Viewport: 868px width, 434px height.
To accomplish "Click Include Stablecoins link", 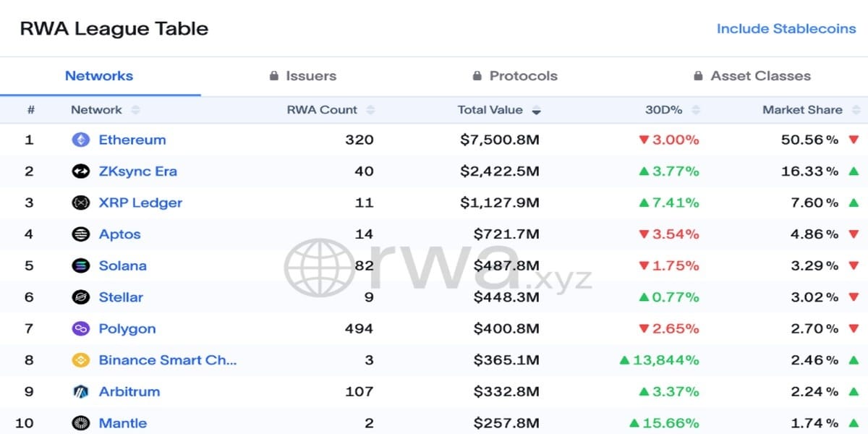I will [786, 29].
